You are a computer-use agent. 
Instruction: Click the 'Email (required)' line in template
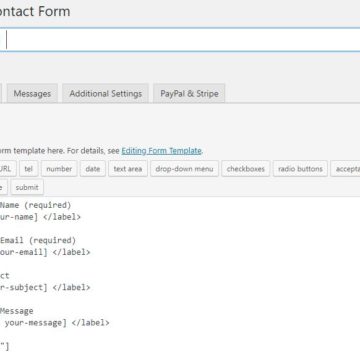click(x=38, y=240)
